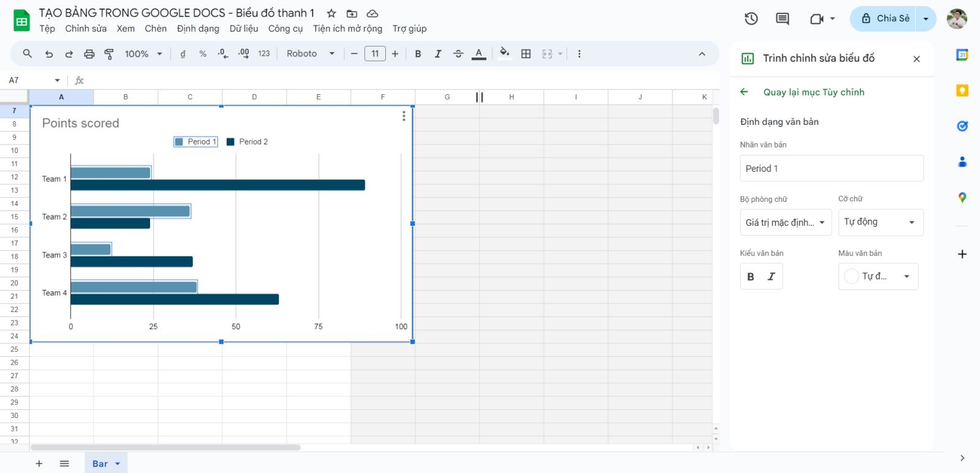Open the Định dạng menu
980x473 pixels.
[x=198, y=29]
